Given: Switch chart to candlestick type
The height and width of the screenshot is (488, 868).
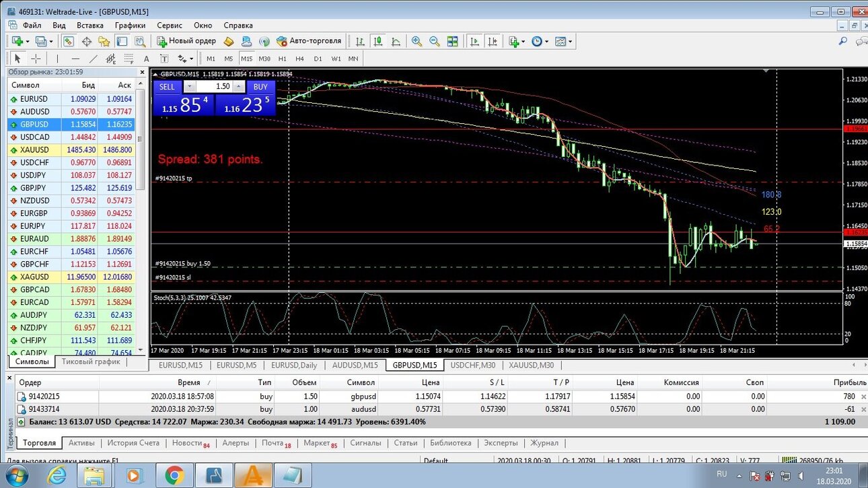Looking at the screenshot, I should click(378, 41).
